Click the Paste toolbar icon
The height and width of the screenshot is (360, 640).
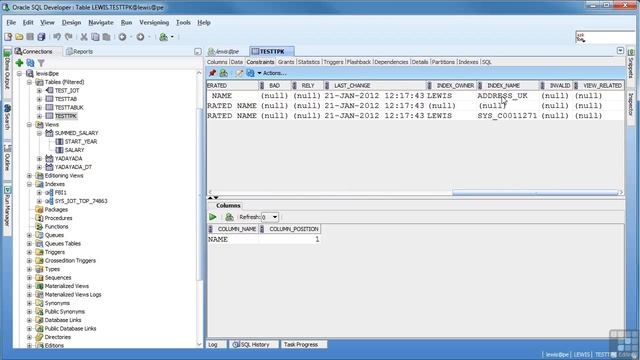[x=107, y=37]
